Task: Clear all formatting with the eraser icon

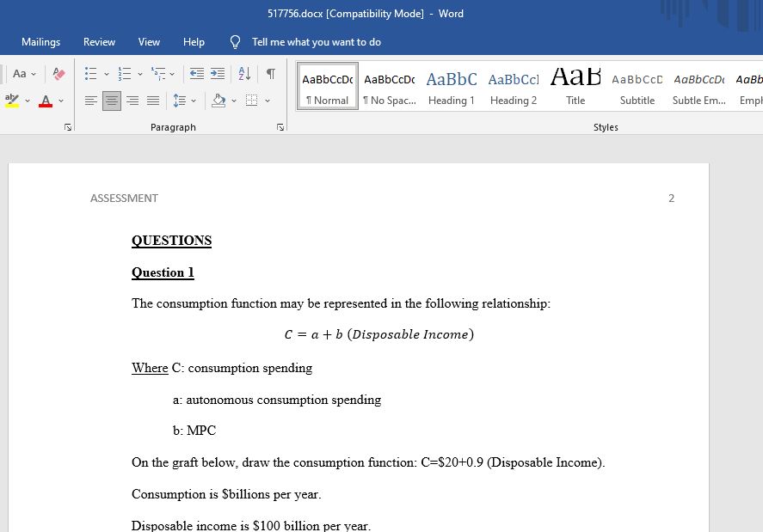Action: point(58,74)
